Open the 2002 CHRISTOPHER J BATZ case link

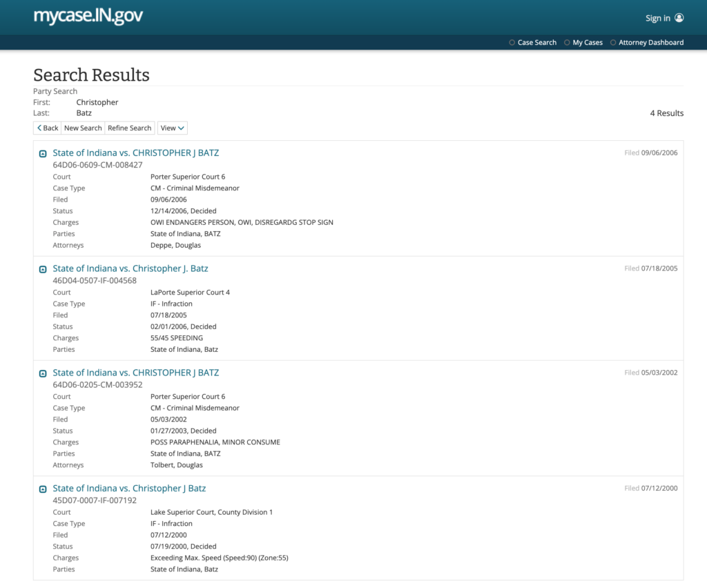click(135, 373)
